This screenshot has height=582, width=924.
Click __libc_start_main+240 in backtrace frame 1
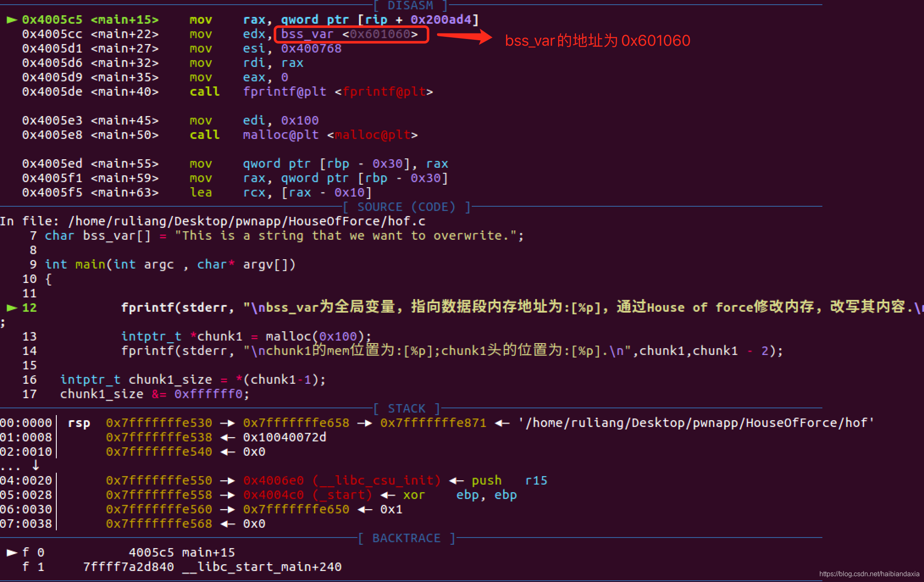pos(262,567)
